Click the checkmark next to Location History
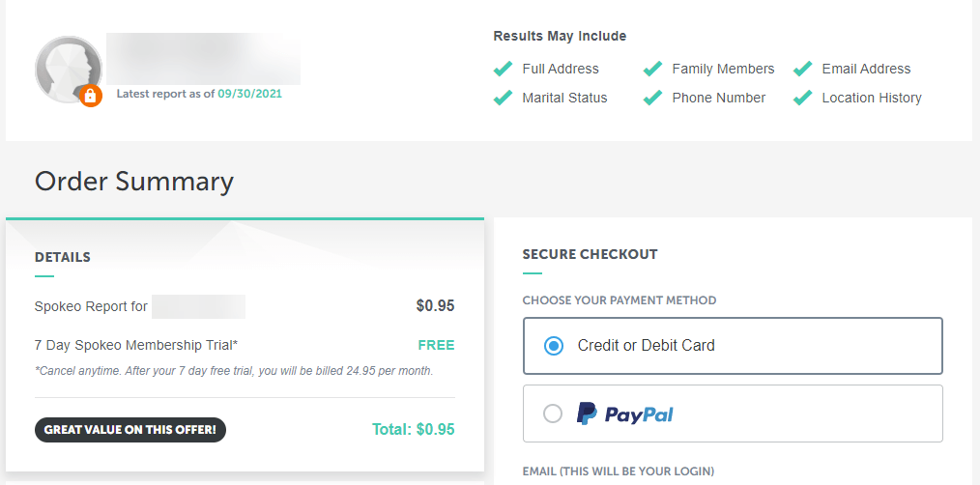 point(802,98)
